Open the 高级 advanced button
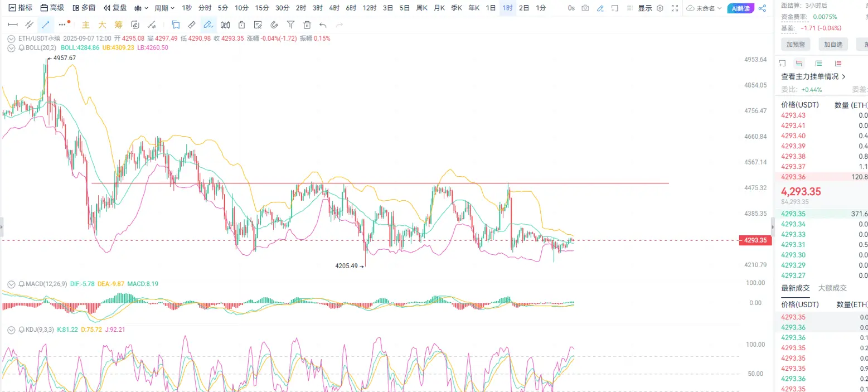868x392 pixels. pyautogui.click(x=52, y=8)
